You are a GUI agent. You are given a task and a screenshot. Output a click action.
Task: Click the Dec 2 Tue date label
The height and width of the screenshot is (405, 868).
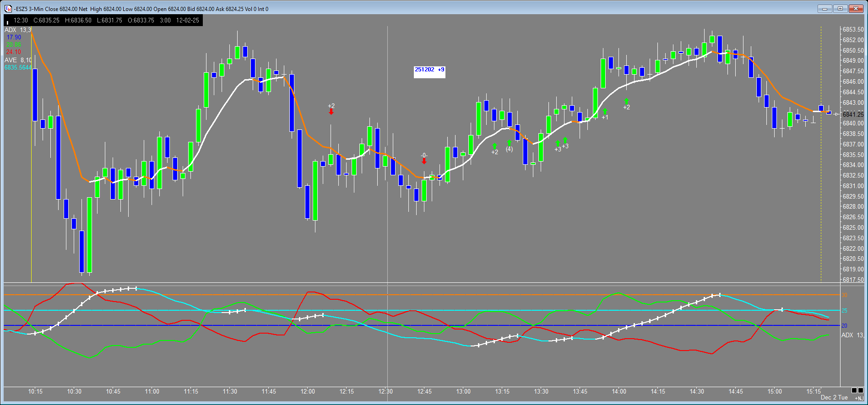(x=834, y=397)
